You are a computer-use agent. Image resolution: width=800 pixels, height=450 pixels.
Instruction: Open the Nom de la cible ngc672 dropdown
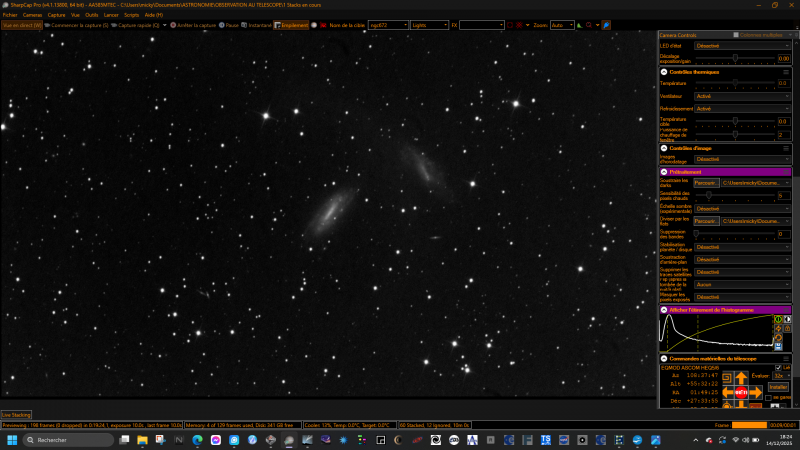[388, 25]
